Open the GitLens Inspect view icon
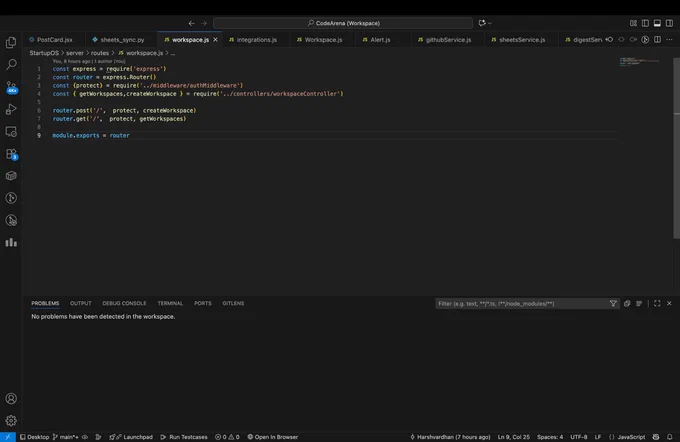The width and height of the screenshot is (680, 442). 11,220
